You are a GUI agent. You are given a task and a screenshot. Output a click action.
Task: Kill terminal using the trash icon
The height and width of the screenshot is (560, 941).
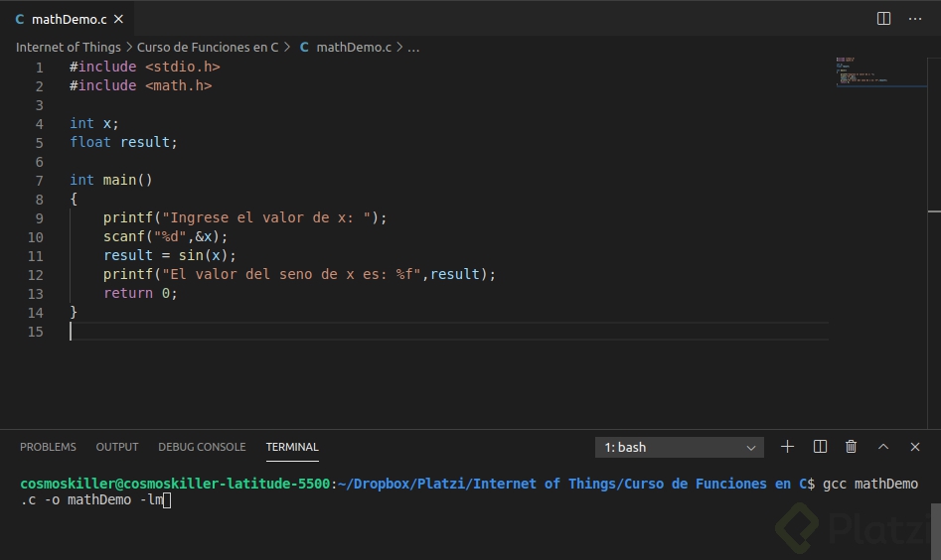coord(852,447)
